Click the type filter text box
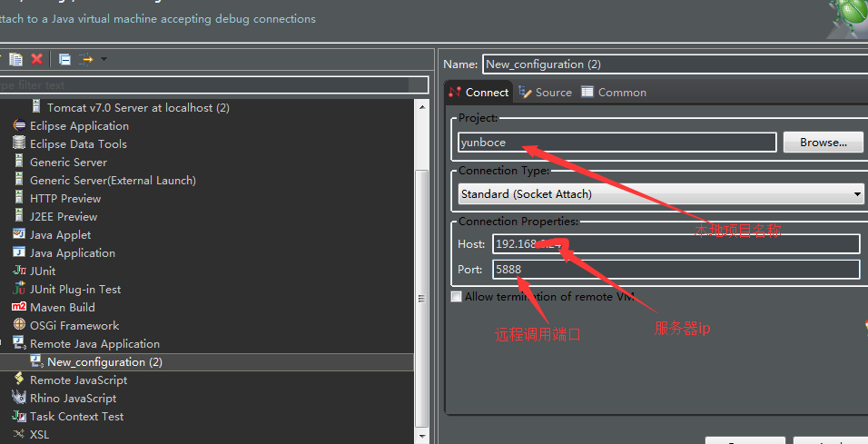This screenshot has height=444, width=868. click(x=213, y=84)
